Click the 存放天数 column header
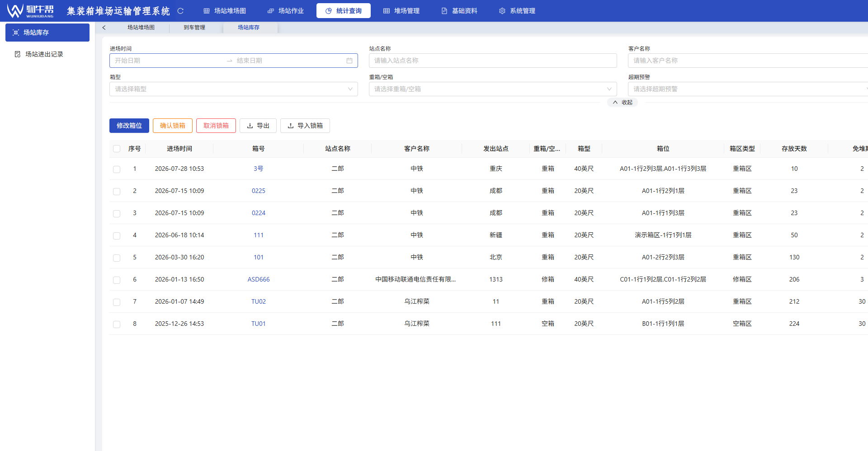The width and height of the screenshot is (868, 451). [x=794, y=149]
